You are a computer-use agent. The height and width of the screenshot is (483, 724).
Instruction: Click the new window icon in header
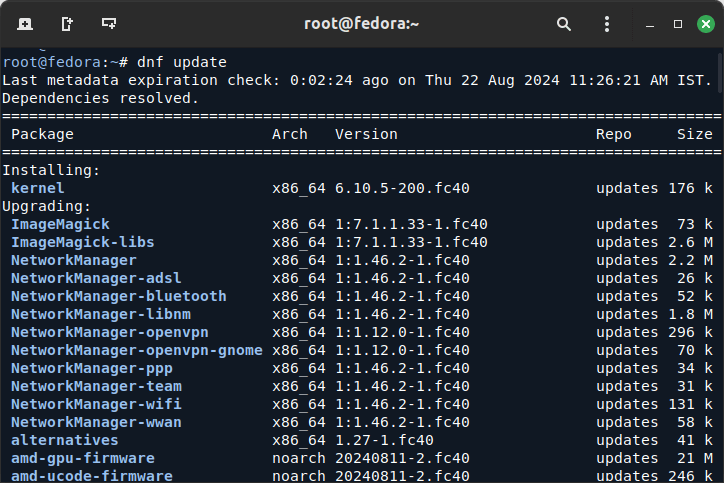coord(67,24)
